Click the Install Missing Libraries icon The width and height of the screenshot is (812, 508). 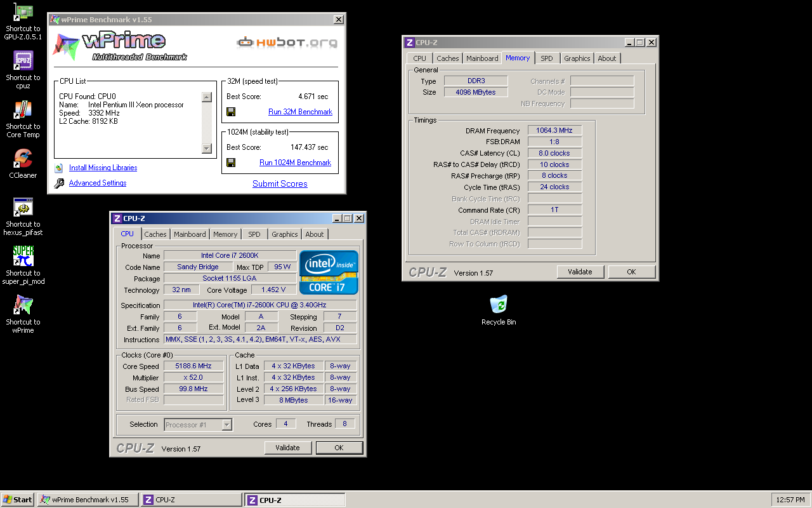[59, 168]
